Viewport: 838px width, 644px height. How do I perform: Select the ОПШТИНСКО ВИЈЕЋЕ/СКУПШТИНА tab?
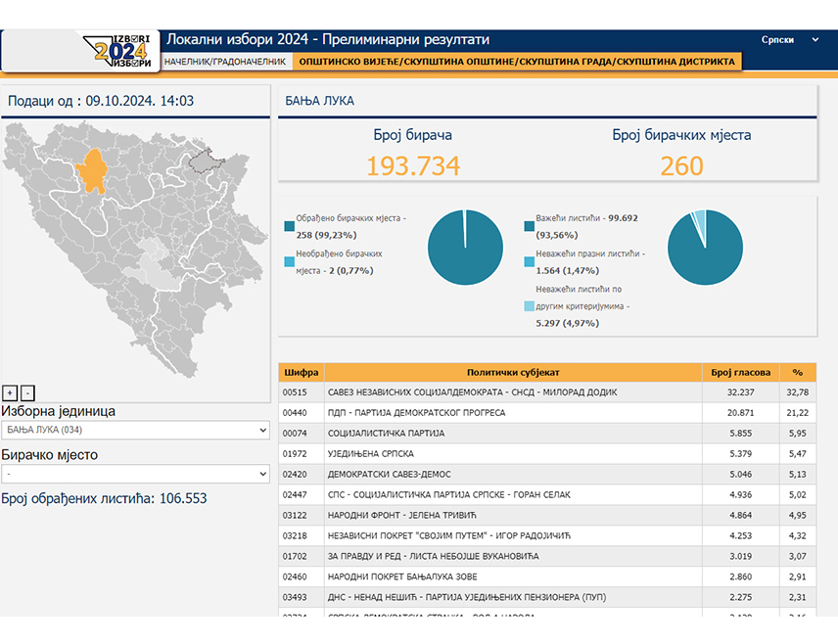tap(516, 62)
